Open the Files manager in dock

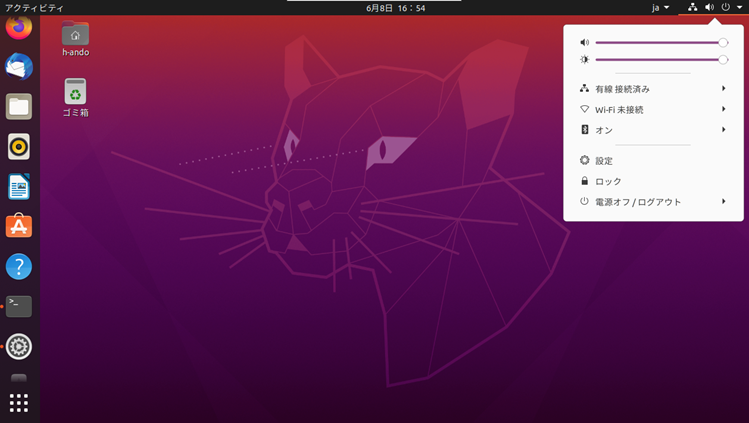(x=19, y=106)
